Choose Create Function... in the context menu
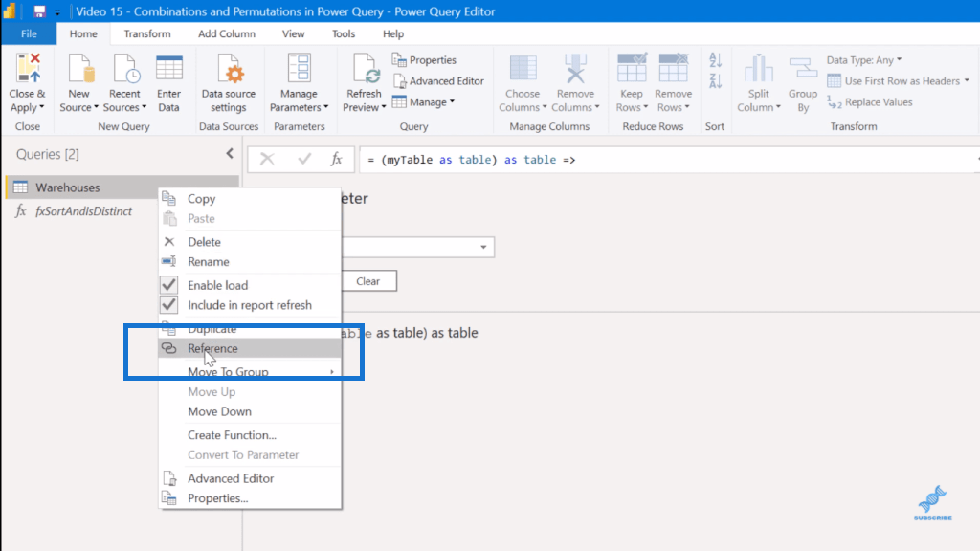 click(x=250, y=435)
